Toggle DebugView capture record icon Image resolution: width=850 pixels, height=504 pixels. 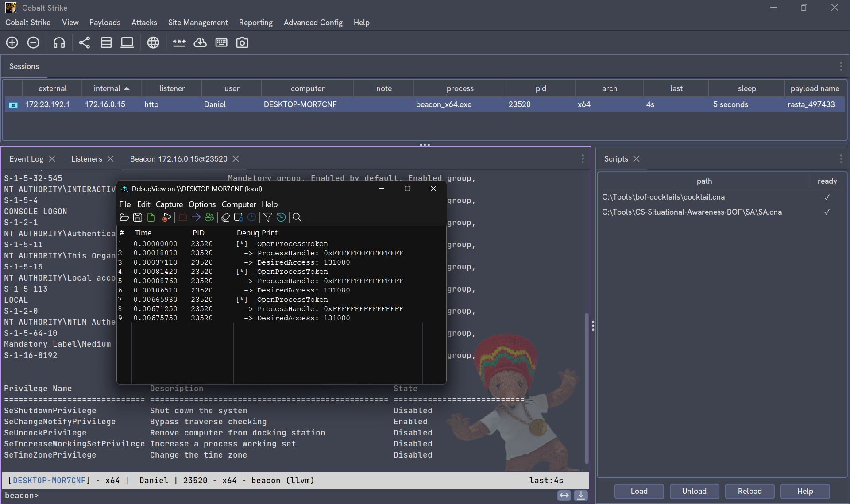coord(167,217)
